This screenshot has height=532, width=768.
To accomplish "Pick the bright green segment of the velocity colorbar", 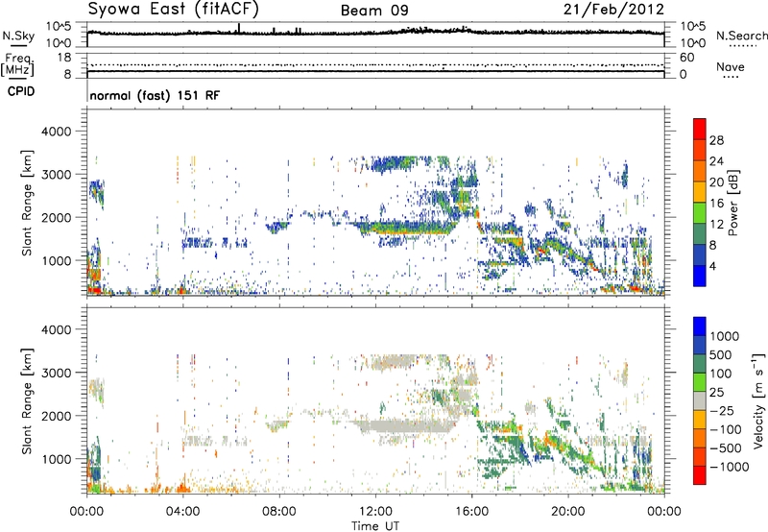I will (700, 382).
